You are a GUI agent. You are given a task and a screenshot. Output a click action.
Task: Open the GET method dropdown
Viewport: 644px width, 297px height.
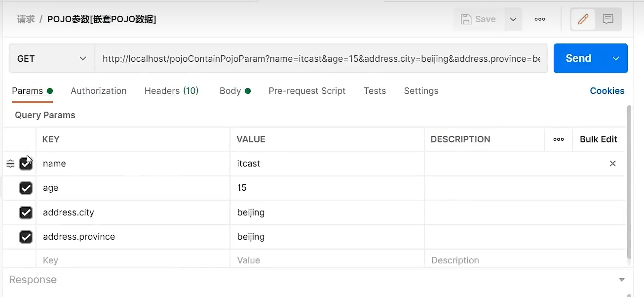52,59
